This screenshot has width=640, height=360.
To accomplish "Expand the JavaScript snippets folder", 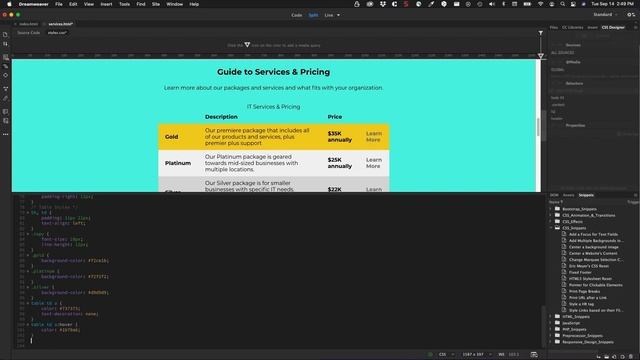I will click(551, 323).
